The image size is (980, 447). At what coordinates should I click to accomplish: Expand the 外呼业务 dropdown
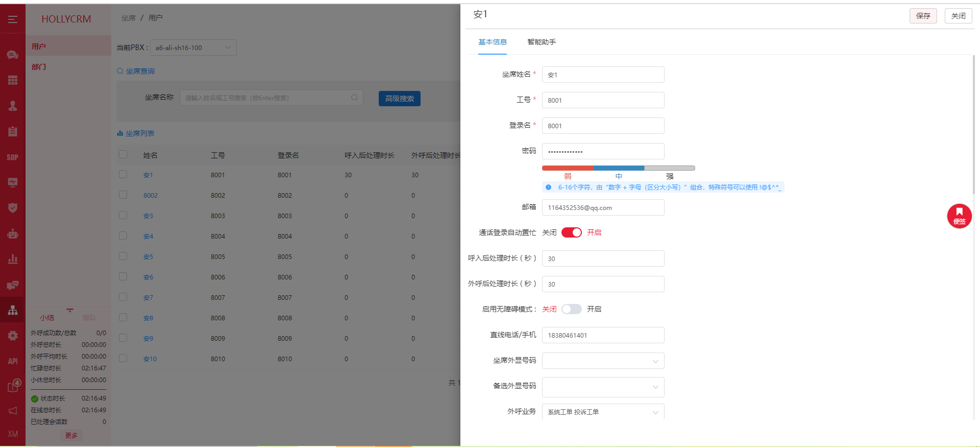point(603,412)
